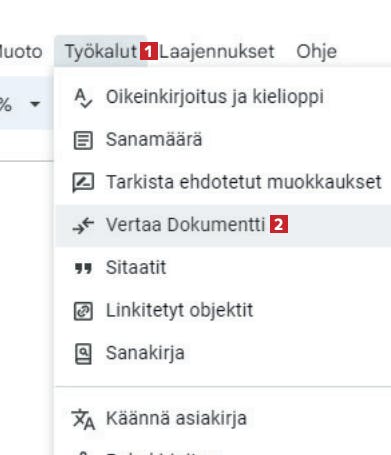Click the linked objects chain icon
This screenshot has height=455, width=391.
pyautogui.click(x=83, y=311)
